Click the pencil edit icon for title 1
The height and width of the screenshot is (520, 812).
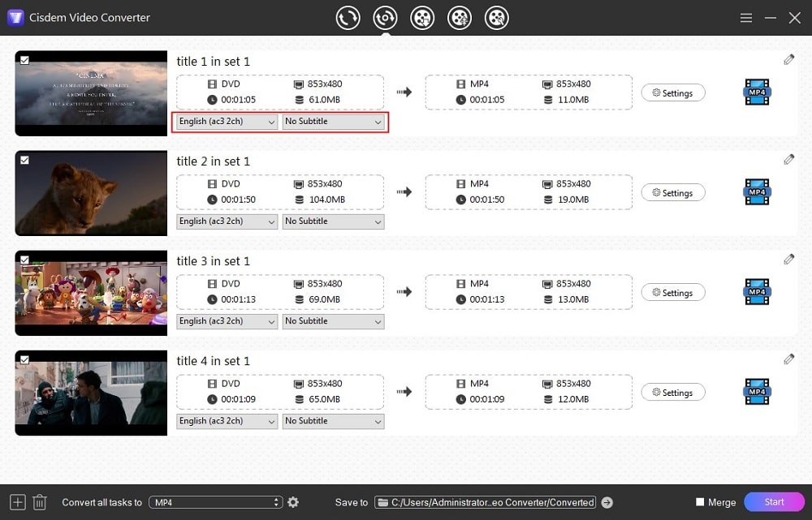pos(788,59)
